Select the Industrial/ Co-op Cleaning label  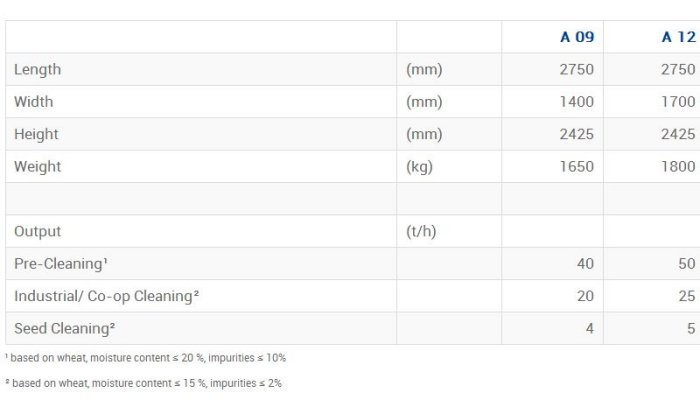pyautogui.click(x=106, y=296)
